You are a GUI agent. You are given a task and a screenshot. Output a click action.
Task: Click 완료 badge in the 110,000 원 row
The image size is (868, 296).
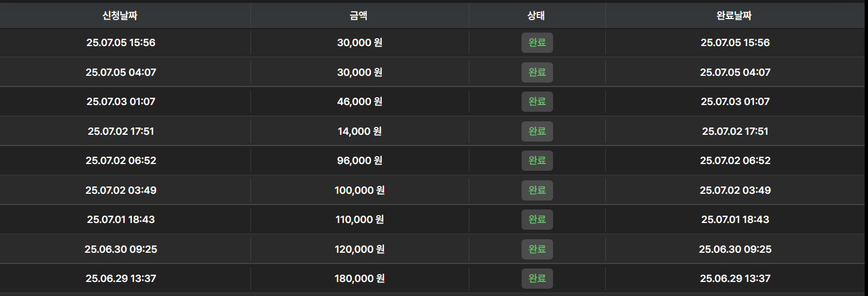[537, 220]
